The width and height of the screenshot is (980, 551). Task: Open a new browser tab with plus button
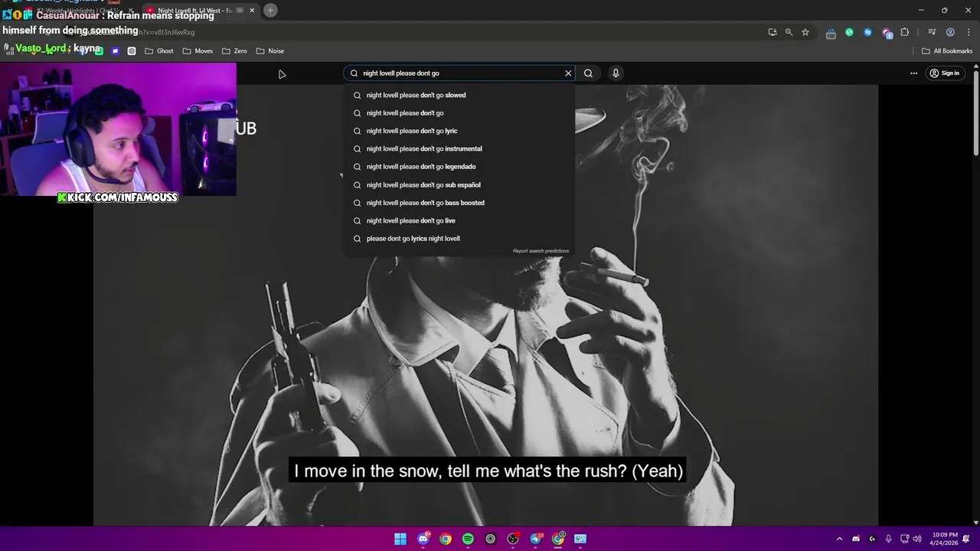(270, 10)
